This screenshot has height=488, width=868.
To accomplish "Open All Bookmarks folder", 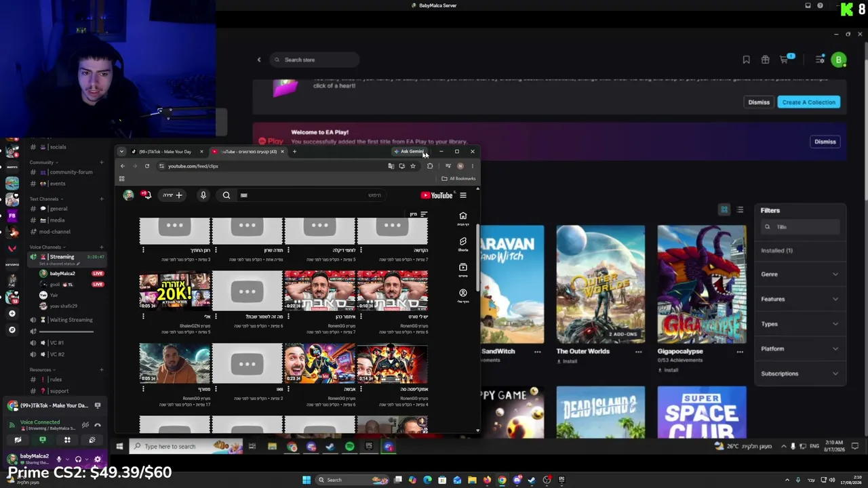I will point(458,179).
